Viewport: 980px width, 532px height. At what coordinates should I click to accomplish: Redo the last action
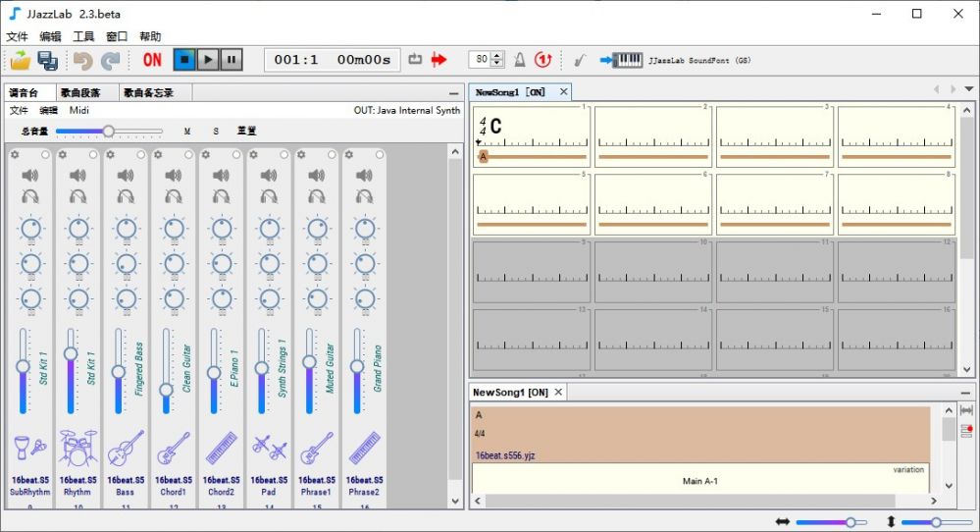(110, 60)
